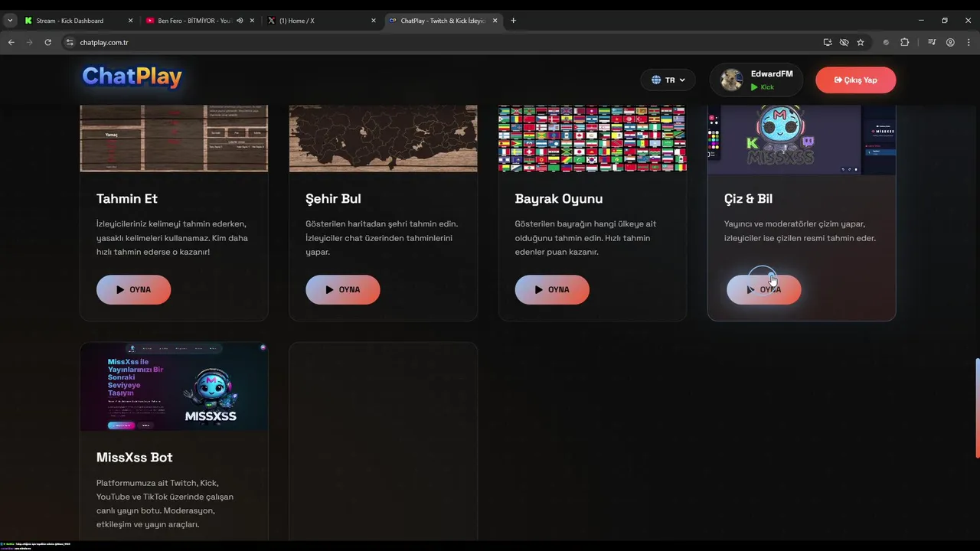980x551 pixels.
Task: Click the gray round extension icon
Action: point(887,42)
